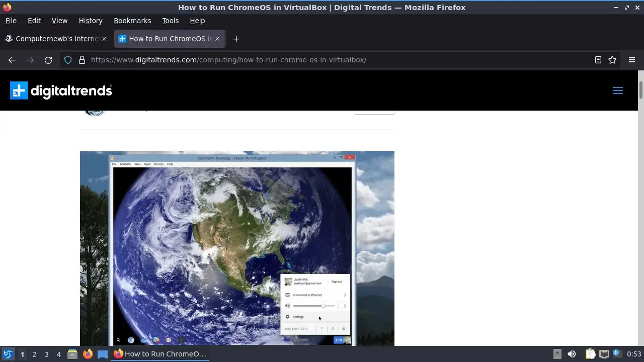The image size is (644, 362).
Task: Bookmark this page with the star icon
Action: coord(612,60)
